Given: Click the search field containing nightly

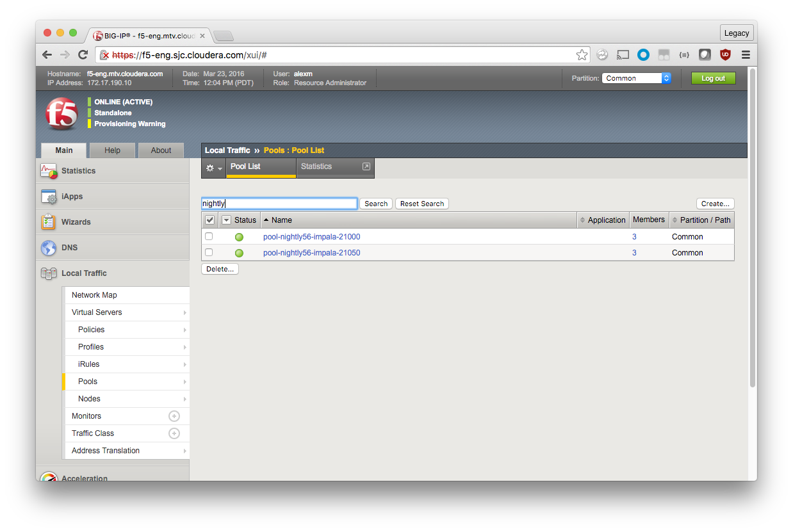Looking at the screenshot, I should tap(279, 204).
